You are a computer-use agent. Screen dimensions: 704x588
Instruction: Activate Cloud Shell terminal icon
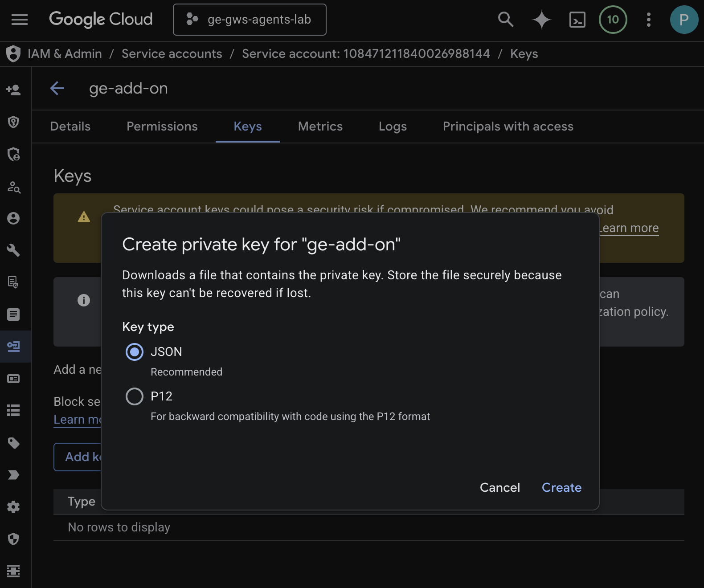577,20
